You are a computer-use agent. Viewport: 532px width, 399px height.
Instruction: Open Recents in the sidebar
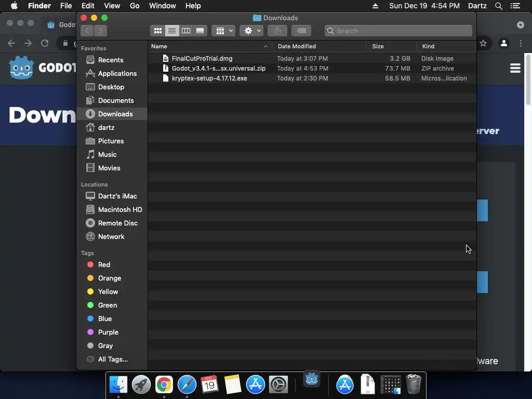click(x=112, y=60)
